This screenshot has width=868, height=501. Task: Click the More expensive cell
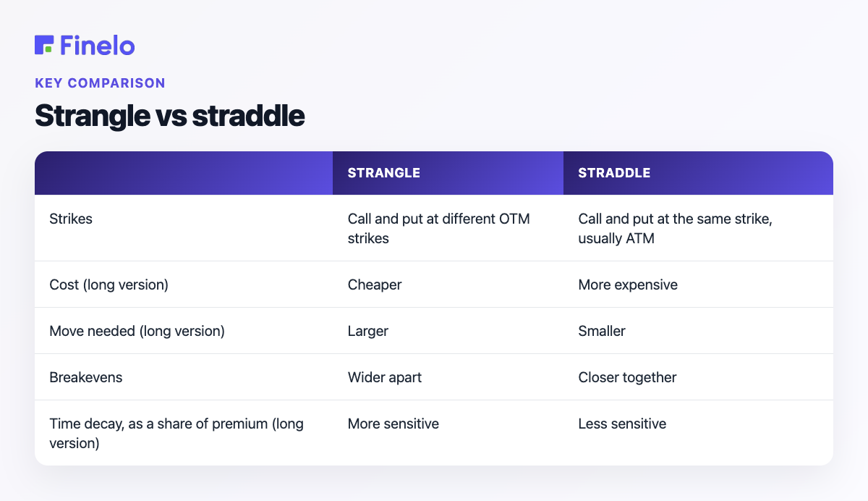628,285
